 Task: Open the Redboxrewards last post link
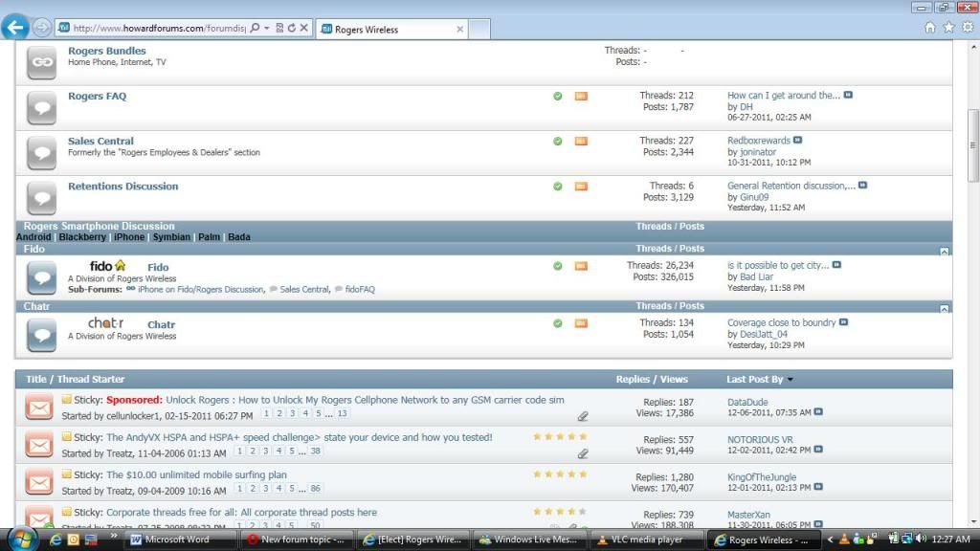click(759, 141)
